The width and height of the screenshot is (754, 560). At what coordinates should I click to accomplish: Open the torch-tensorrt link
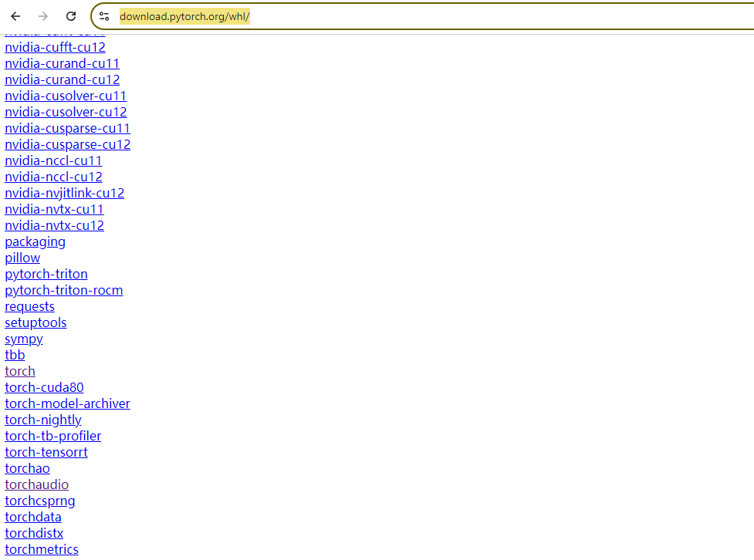tap(46, 452)
